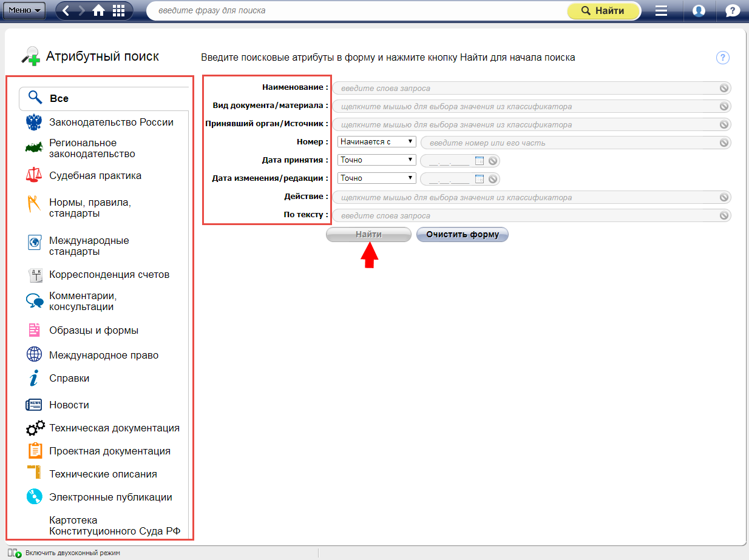Go back with the left arrow icon
Image resolution: width=749 pixels, height=560 pixels.
tap(66, 10)
